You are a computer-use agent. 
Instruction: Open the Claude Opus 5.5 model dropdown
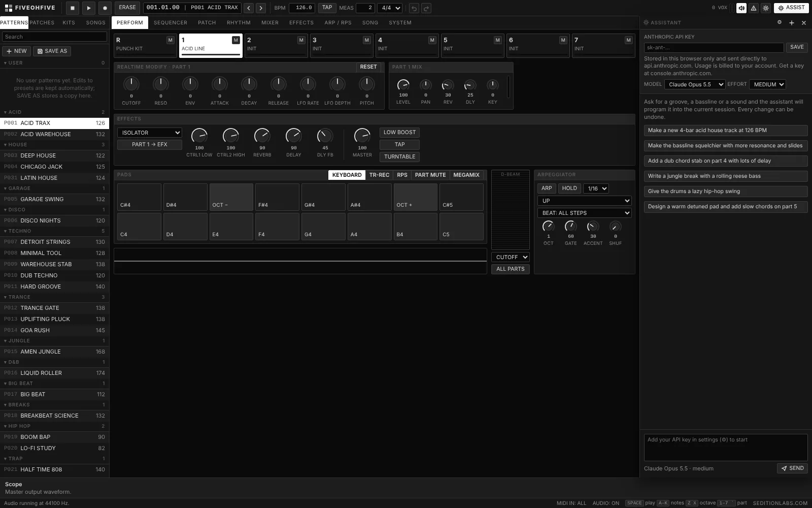click(x=695, y=84)
